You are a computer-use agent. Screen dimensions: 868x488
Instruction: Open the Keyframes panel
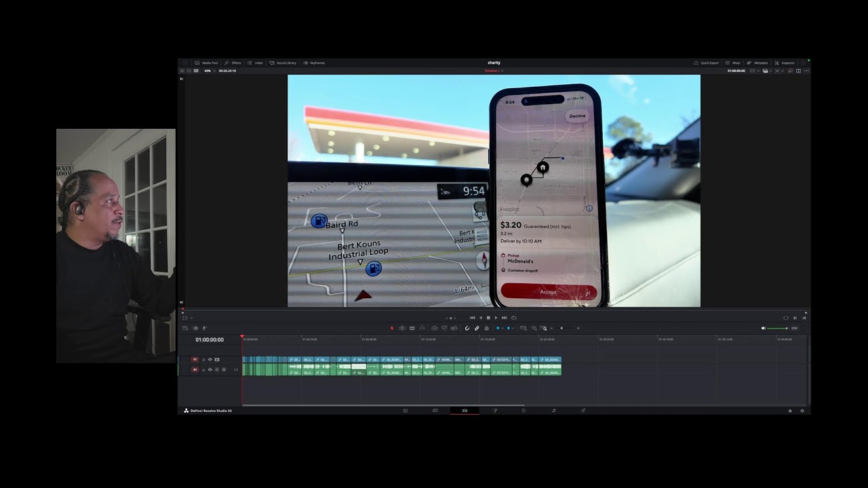[314, 62]
